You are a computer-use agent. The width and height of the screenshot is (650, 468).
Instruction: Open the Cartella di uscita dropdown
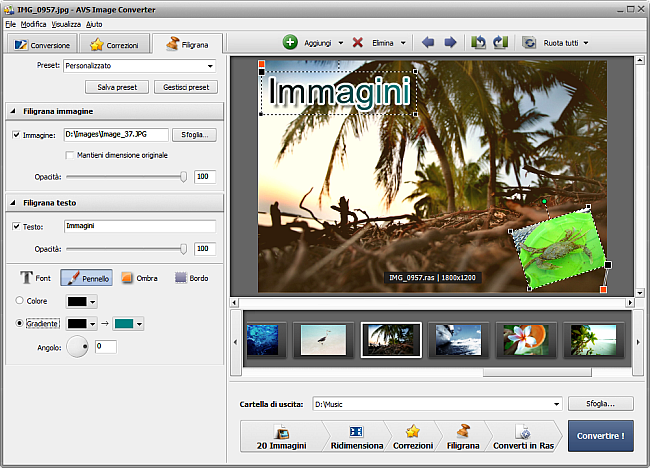(x=556, y=404)
